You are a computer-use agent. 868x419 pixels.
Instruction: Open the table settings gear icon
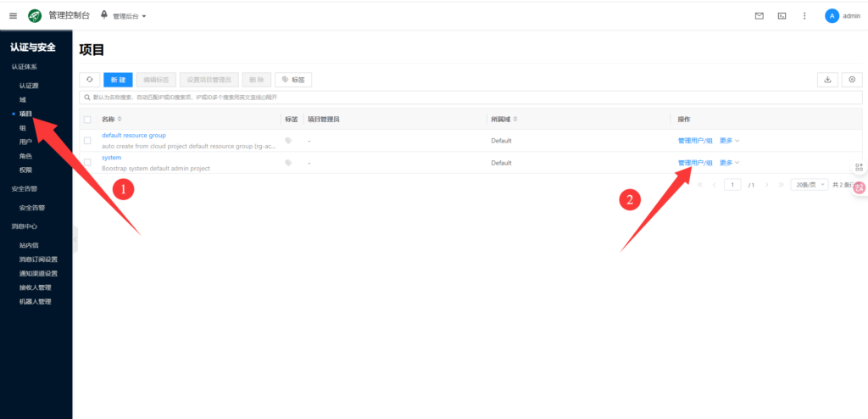pyautogui.click(x=852, y=79)
